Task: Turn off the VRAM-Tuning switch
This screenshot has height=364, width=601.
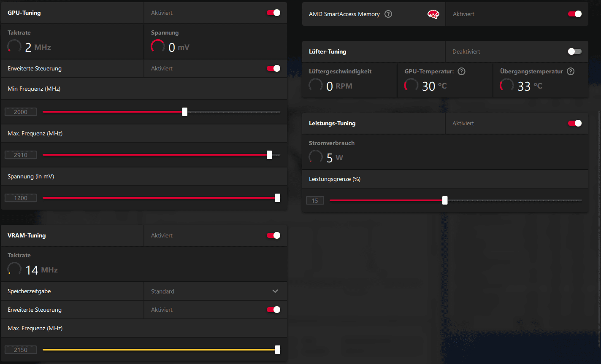Action: pyautogui.click(x=273, y=235)
